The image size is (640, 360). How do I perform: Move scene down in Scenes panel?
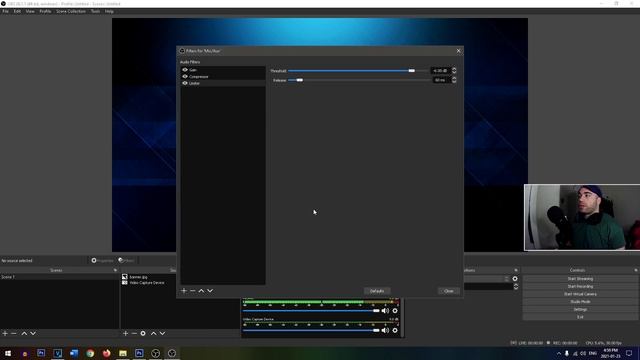pos(33,333)
